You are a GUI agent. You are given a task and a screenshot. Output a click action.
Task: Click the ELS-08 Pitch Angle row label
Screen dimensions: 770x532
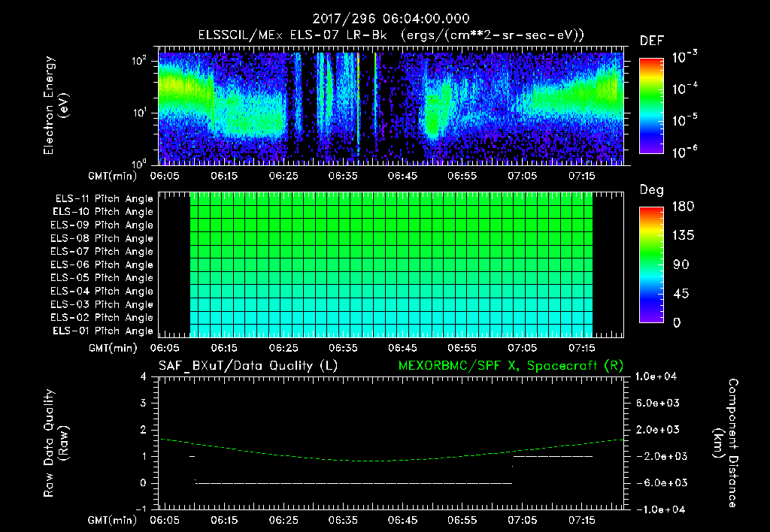(102, 238)
